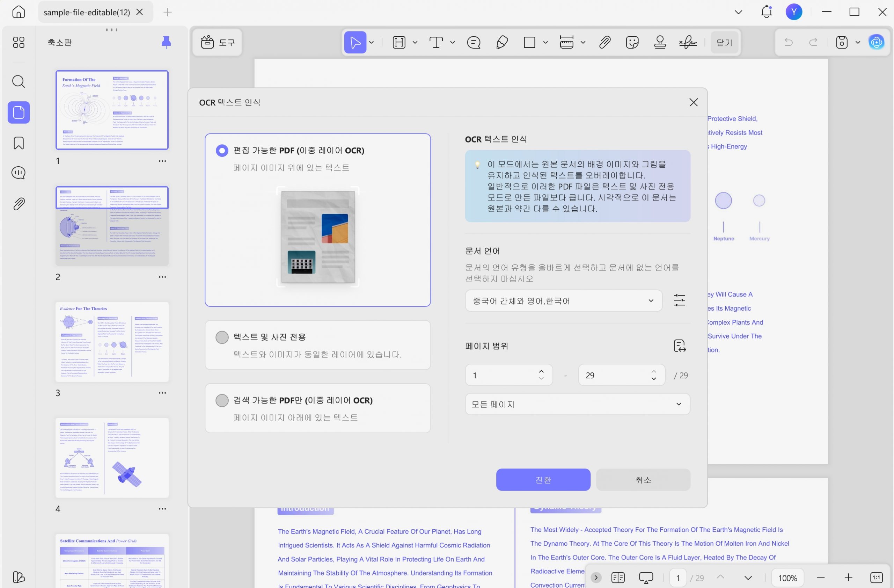
Task: Select '검색 가능한 PDF만' radio option
Action: coord(222,400)
